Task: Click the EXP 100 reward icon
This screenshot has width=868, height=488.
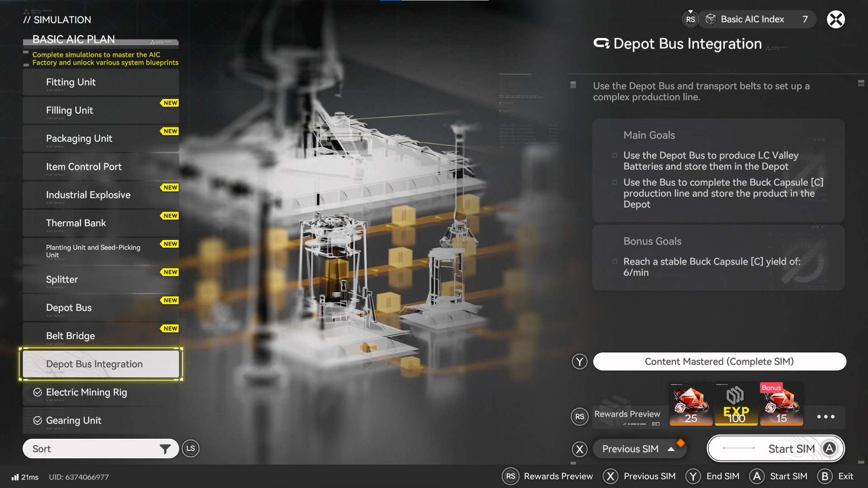Action: [x=736, y=404]
